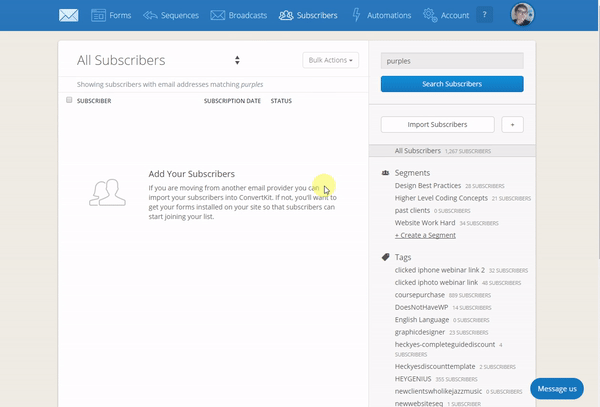Click the Segments group icon
The image size is (600, 407).
click(x=385, y=173)
